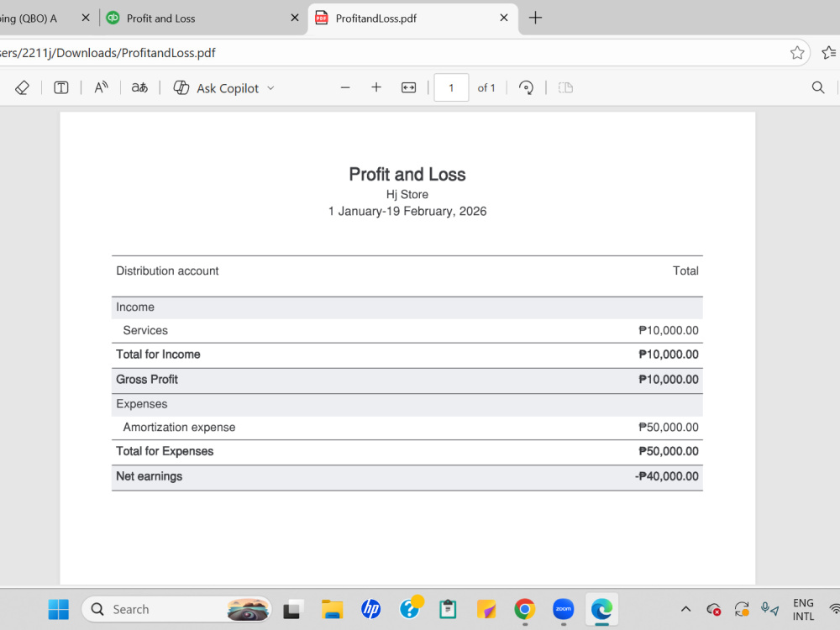The width and height of the screenshot is (840, 630).
Task: Open the clipboard app on taskbar
Action: [448, 609]
